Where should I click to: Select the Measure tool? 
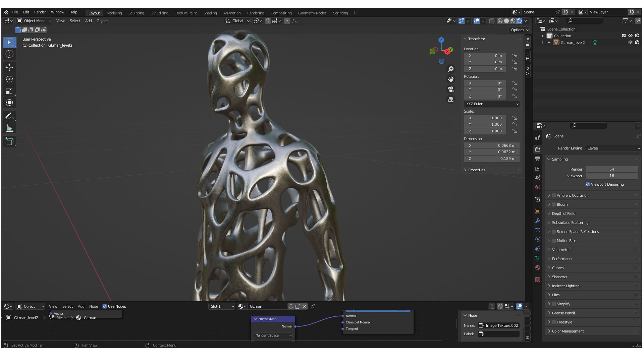pos(9,128)
